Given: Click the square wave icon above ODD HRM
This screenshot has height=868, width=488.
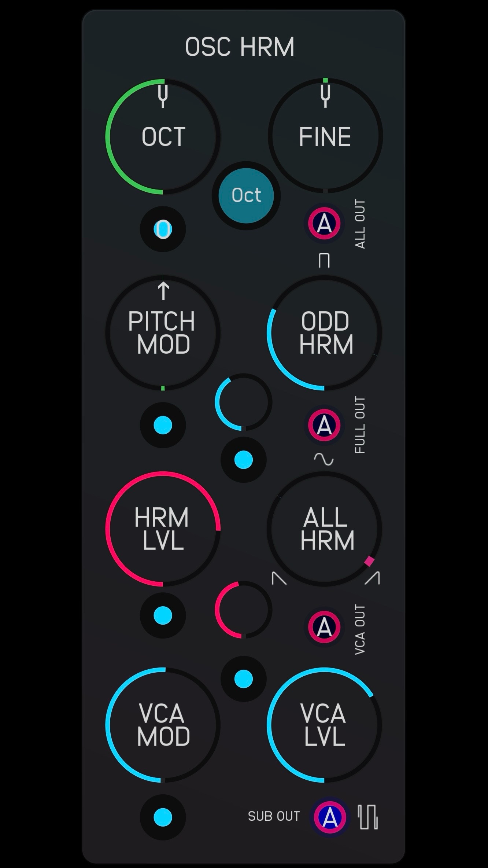Looking at the screenshot, I should 324,260.
